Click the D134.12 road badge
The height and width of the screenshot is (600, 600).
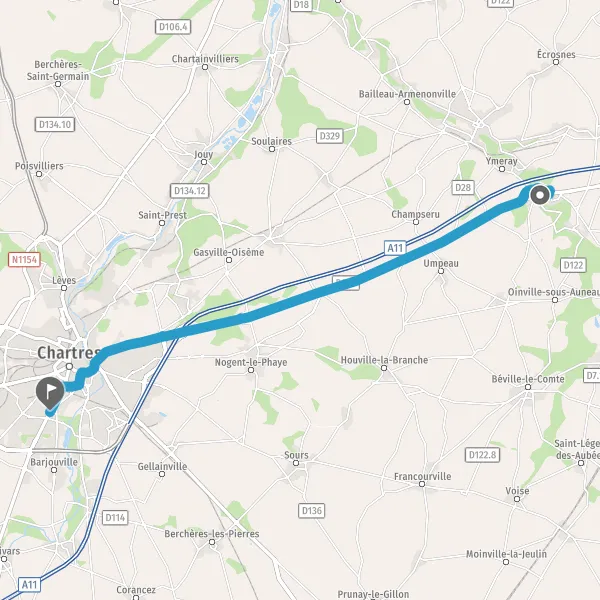189,191
